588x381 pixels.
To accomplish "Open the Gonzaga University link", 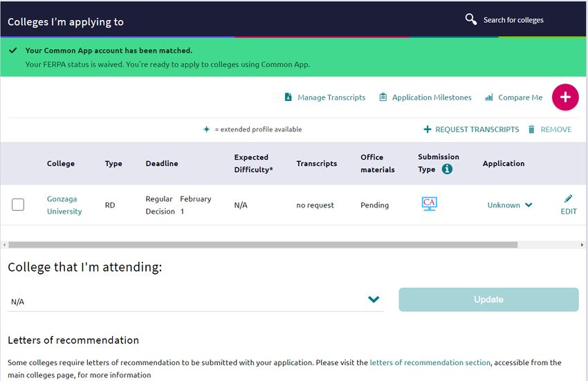I will coord(64,205).
